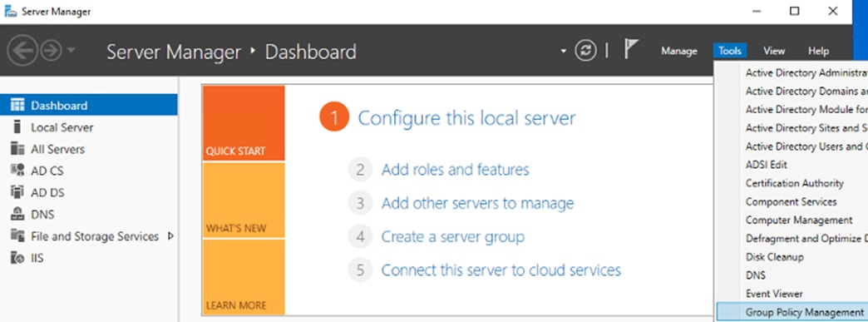
Task: Click the AD CS role icon
Action: (x=17, y=170)
